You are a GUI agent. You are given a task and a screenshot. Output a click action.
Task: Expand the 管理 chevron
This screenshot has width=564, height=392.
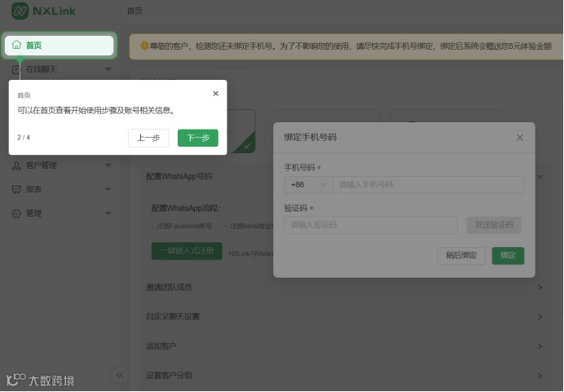pyautogui.click(x=108, y=213)
